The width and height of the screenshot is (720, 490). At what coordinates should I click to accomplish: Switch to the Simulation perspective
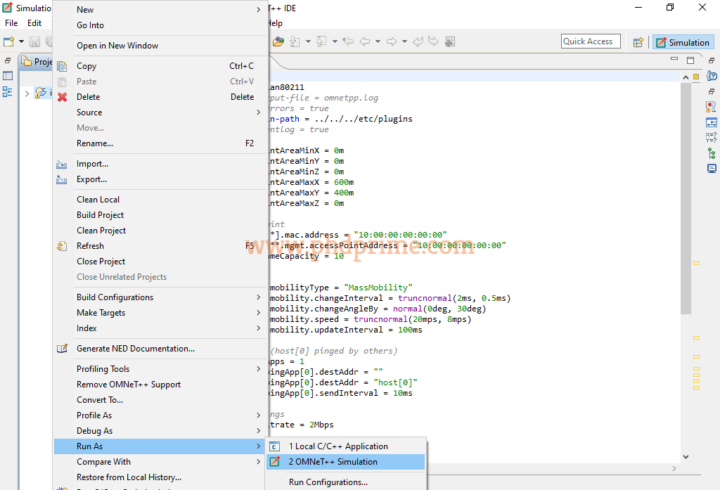(682, 42)
